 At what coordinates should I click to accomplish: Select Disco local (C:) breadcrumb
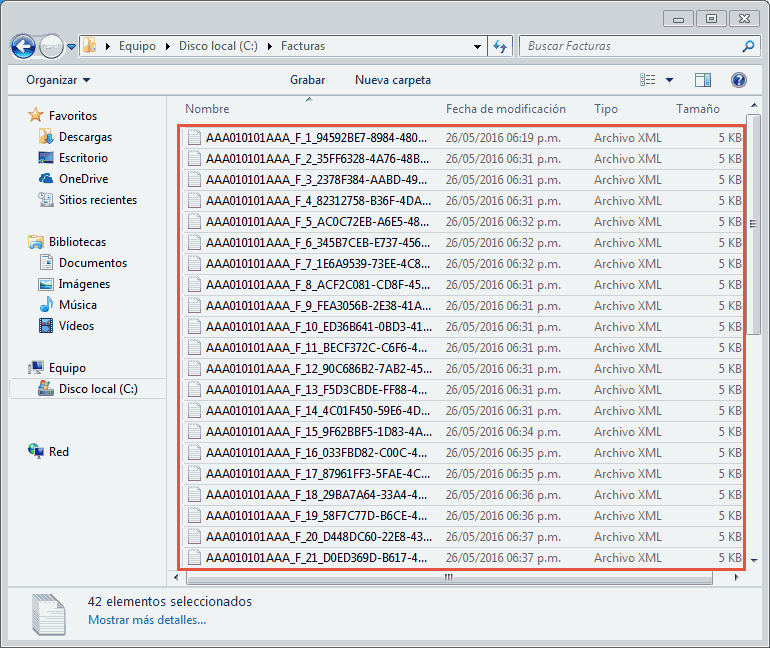(x=218, y=46)
